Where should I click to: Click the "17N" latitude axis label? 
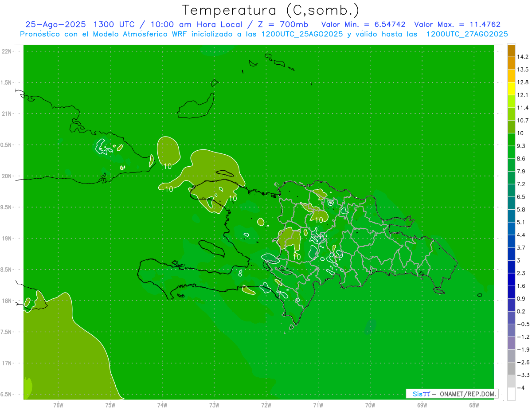click(x=7, y=364)
